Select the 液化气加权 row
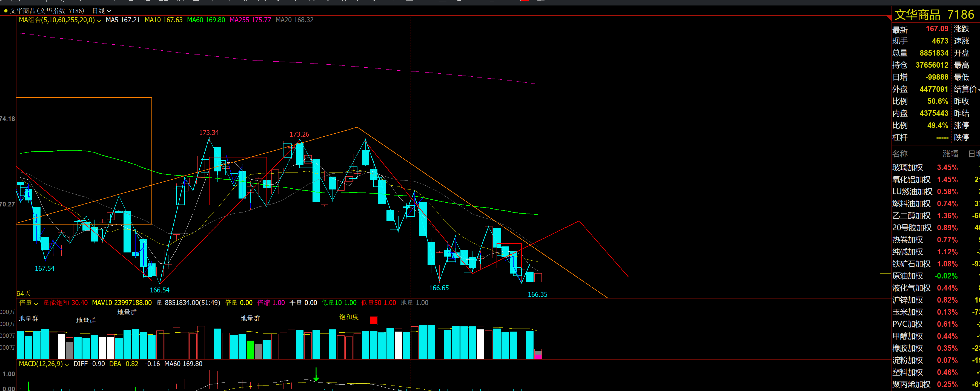This screenshot has height=391, width=980. pyautogui.click(x=936, y=288)
